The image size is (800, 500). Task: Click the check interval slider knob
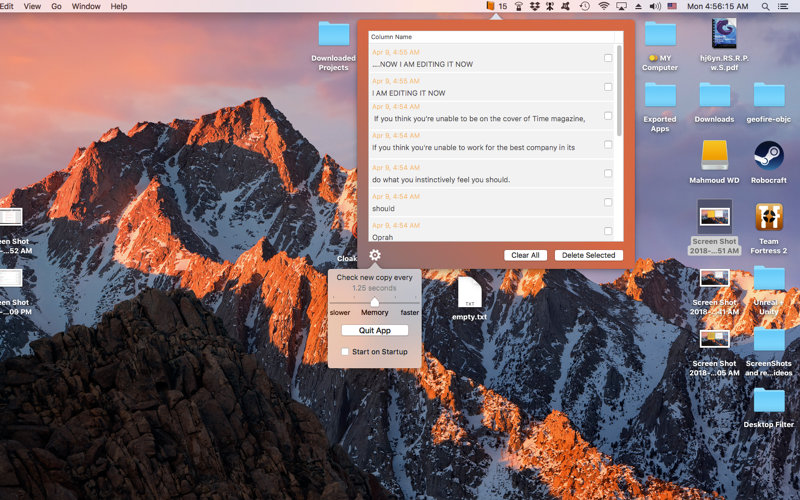[374, 302]
